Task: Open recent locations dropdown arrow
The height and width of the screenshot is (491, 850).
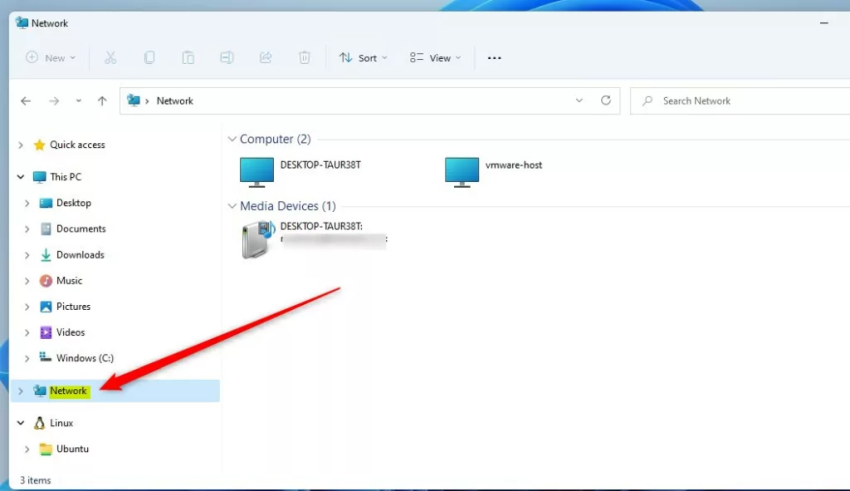Action: (x=79, y=101)
